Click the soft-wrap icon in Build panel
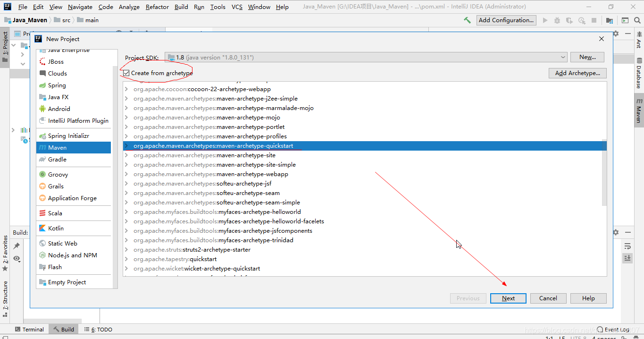This screenshot has height=339, width=644. pyautogui.click(x=627, y=246)
